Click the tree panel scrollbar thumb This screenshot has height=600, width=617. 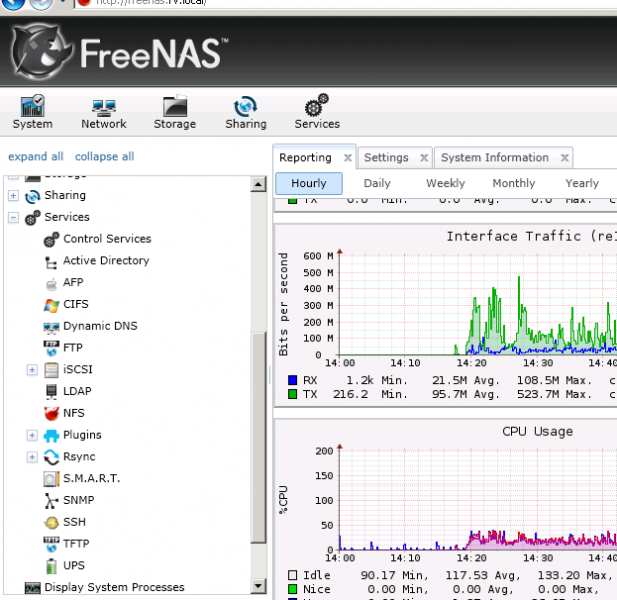pos(258,438)
